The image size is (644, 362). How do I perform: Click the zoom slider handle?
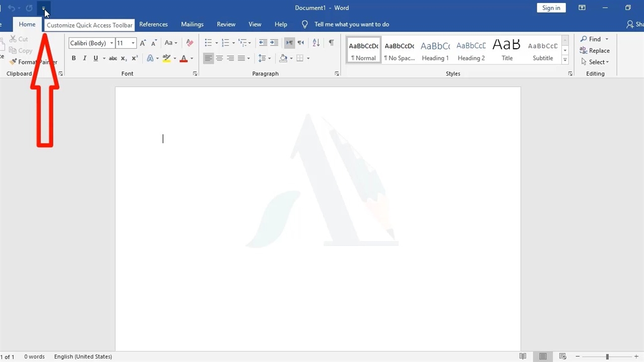[x=607, y=356]
